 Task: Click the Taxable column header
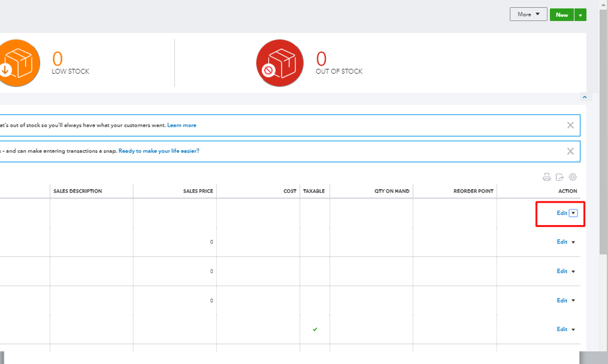314,191
